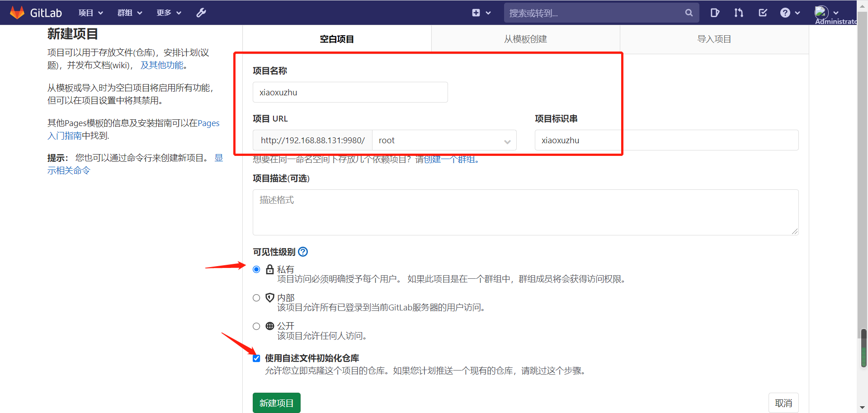Switch to the 从模板创建 tab
868x413 pixels.
pos(526,39)
